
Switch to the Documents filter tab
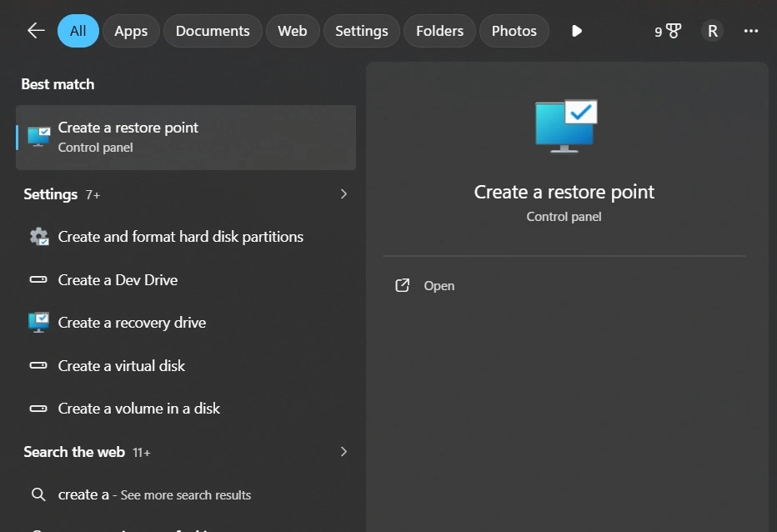(213, 31)
